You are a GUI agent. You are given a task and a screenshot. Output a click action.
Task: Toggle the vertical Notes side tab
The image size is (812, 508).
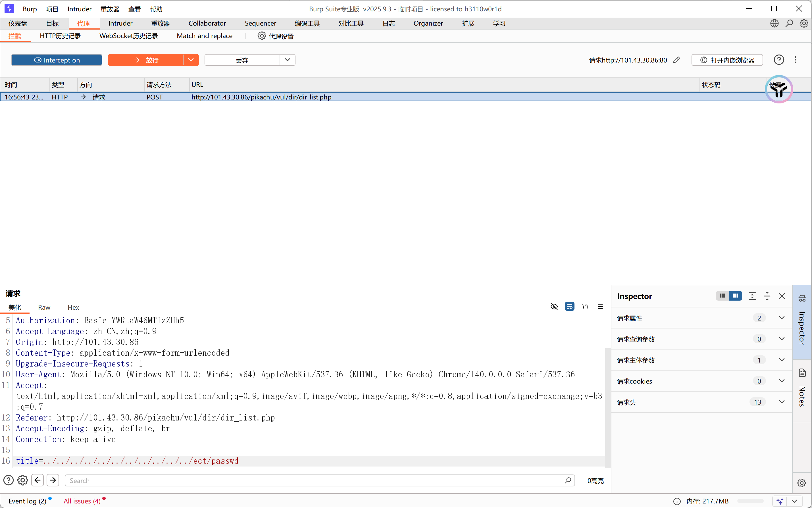(x=802, y=390)
